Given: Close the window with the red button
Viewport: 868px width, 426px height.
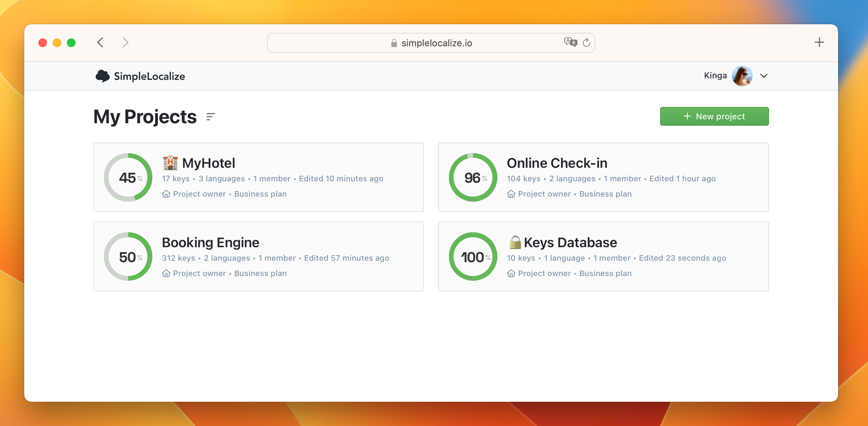Looking at the screenshot, I should (x=43, y=43).
